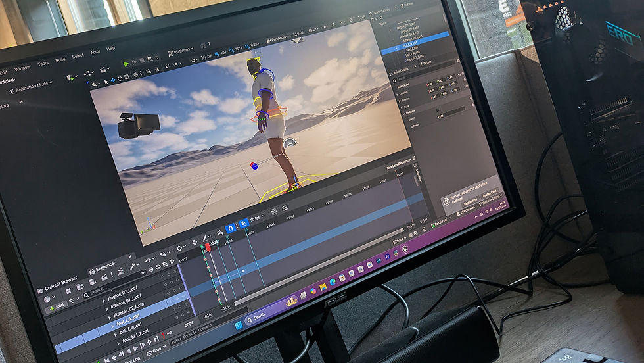The width and height of the screenshot is (644, 363).
Task: Click the Eject button beside Stop
Action: tap(150, 59)
